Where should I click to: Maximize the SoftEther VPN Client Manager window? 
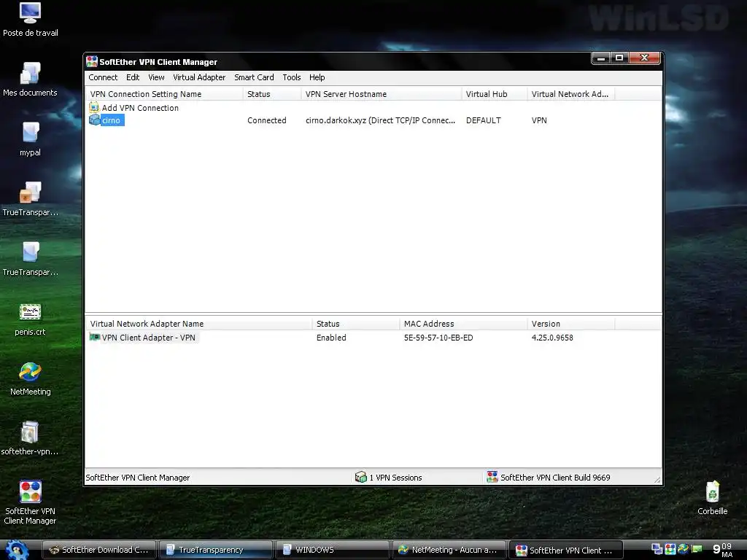619,58
